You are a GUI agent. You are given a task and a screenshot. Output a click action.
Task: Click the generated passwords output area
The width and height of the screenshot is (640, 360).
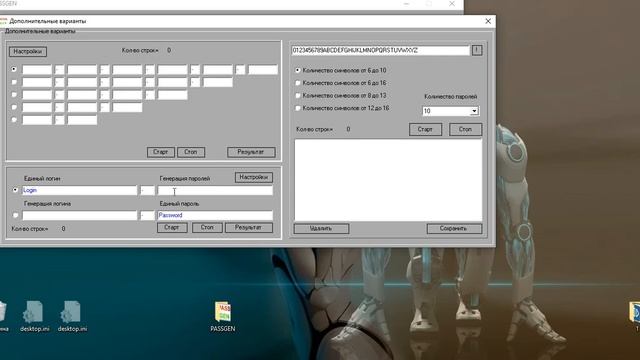(388, 180)
